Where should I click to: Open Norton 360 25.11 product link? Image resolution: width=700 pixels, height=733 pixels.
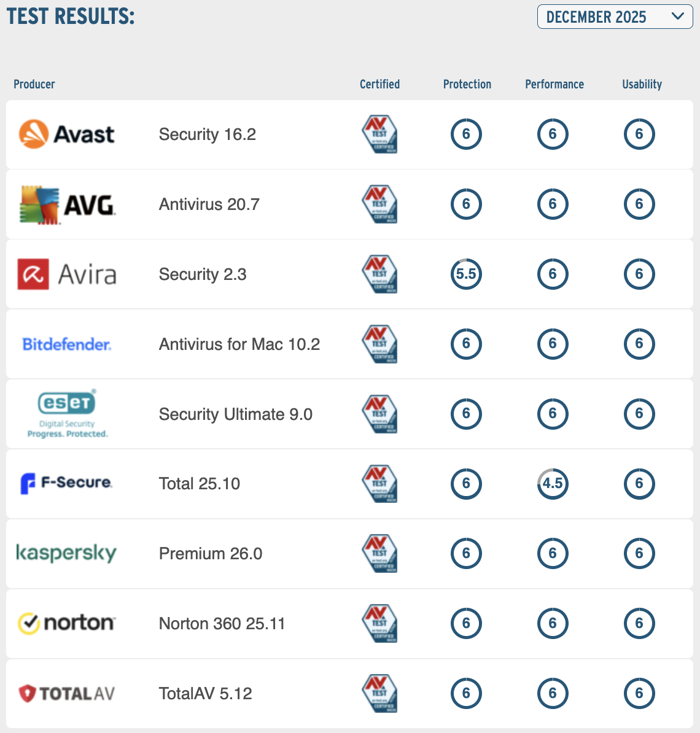222,623
